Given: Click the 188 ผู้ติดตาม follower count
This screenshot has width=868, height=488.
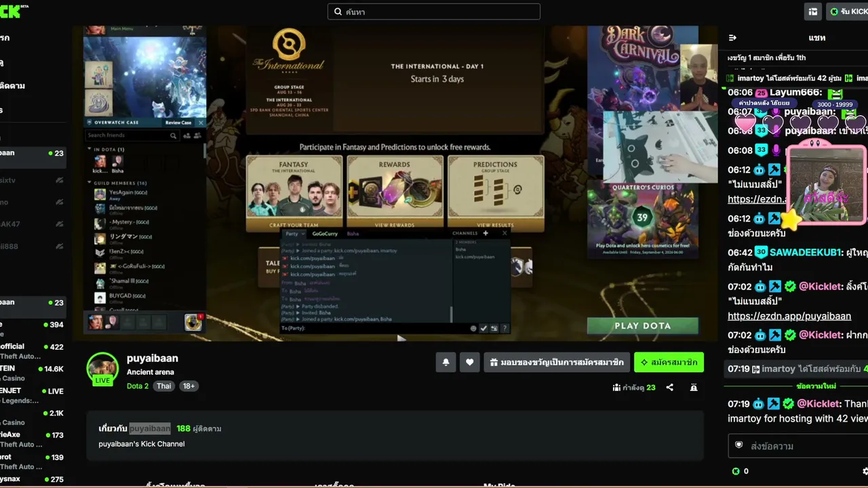Looking at the screenshot, I should [199, 428].
